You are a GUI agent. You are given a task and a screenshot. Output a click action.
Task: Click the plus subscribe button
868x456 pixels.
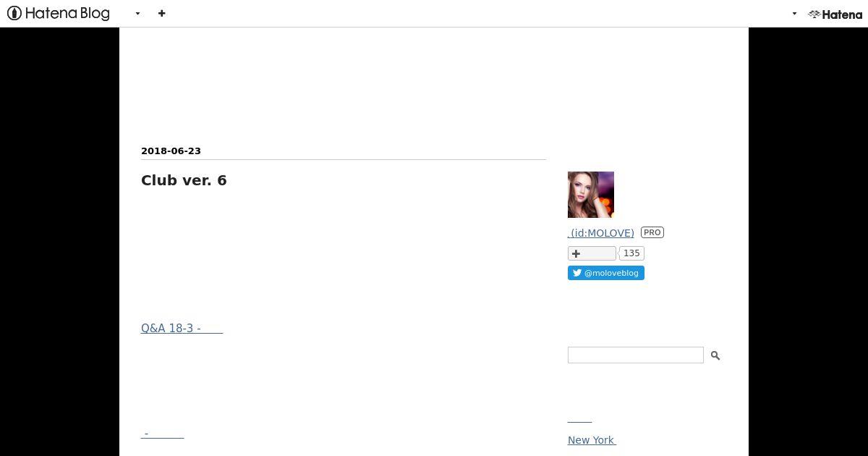pos(592,253)
